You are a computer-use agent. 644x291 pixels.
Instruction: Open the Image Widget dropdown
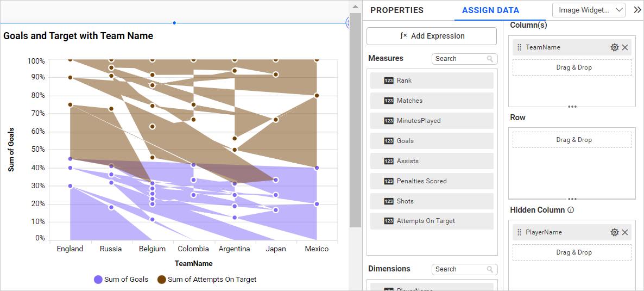click(x=589, y=10)
